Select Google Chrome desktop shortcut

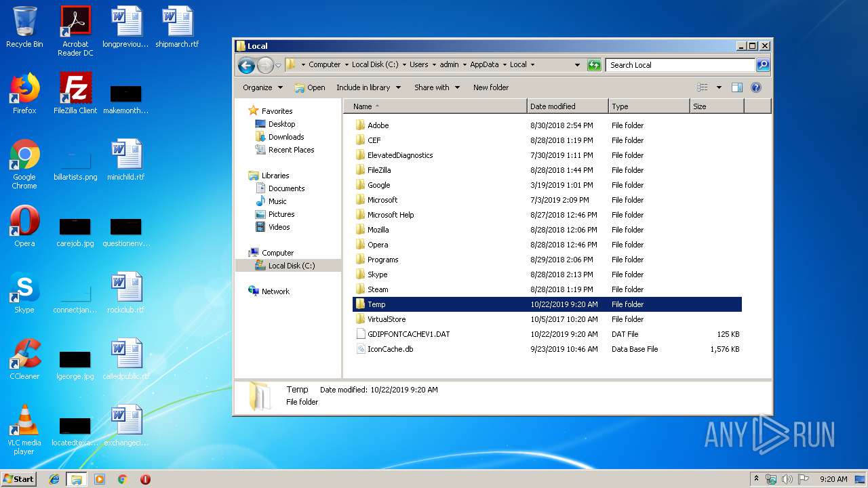(24, 164)
